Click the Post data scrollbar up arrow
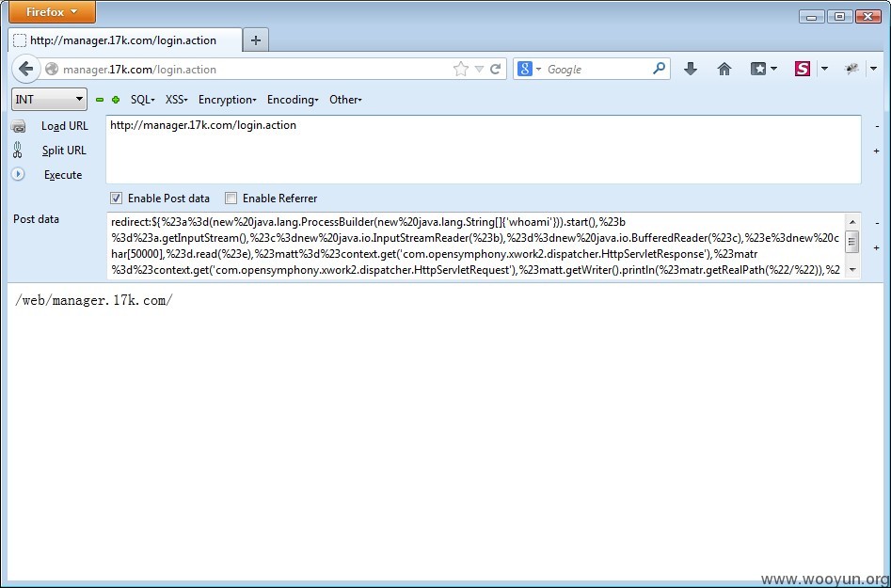 click(851, 222)
